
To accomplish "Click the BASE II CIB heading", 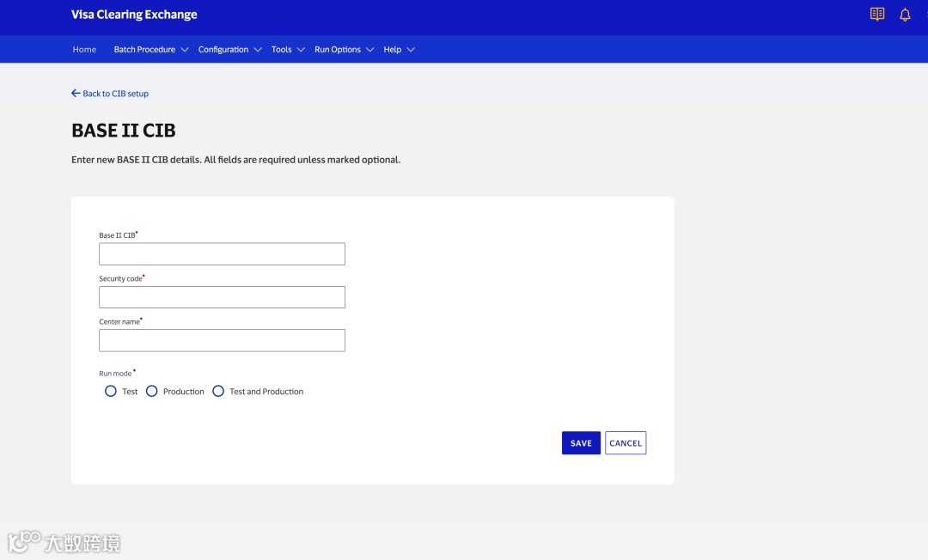I will (124, 130).
